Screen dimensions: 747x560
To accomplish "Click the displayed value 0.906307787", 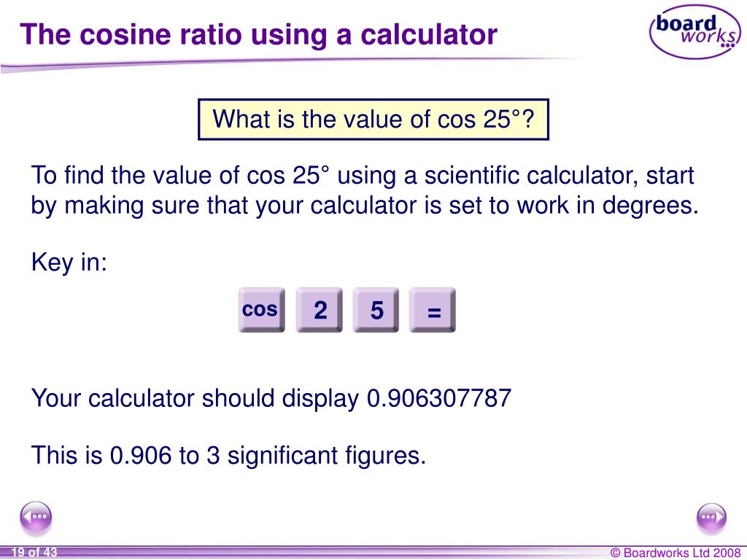I will (439, 398).
